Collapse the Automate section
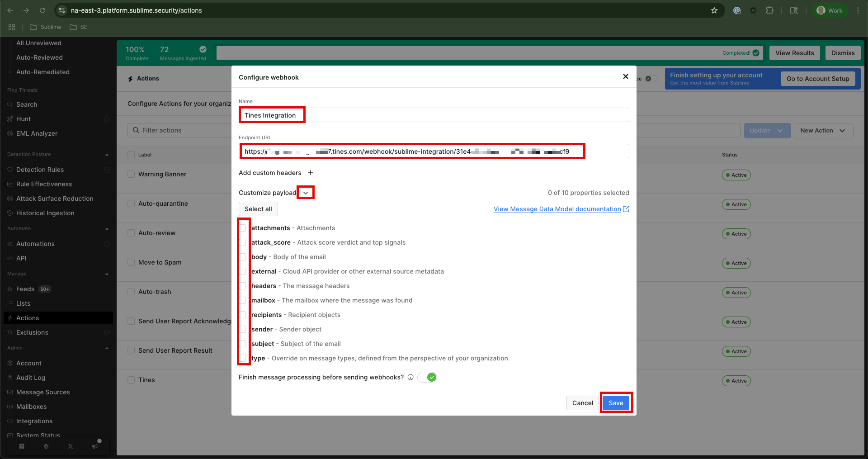This screenshot has height=459, width=868. click(x=107, y=229)
